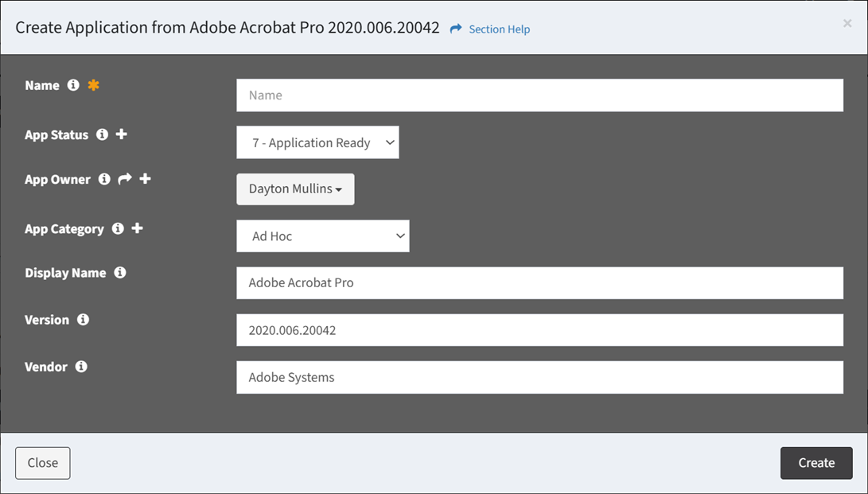This screenshot has height=494, width=868.
Task: Click the info icon next to Name
Action: tap(73, 85)
